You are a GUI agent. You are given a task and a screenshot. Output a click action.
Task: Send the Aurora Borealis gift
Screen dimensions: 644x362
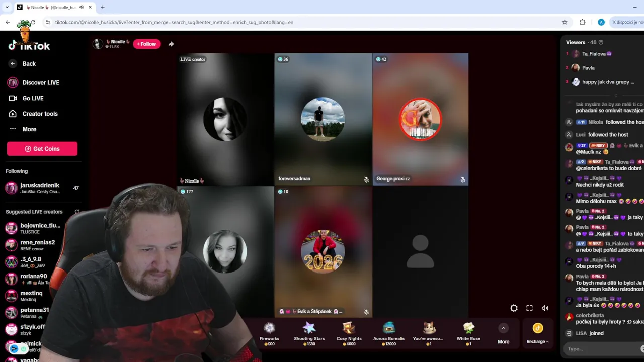click(388, 334)
